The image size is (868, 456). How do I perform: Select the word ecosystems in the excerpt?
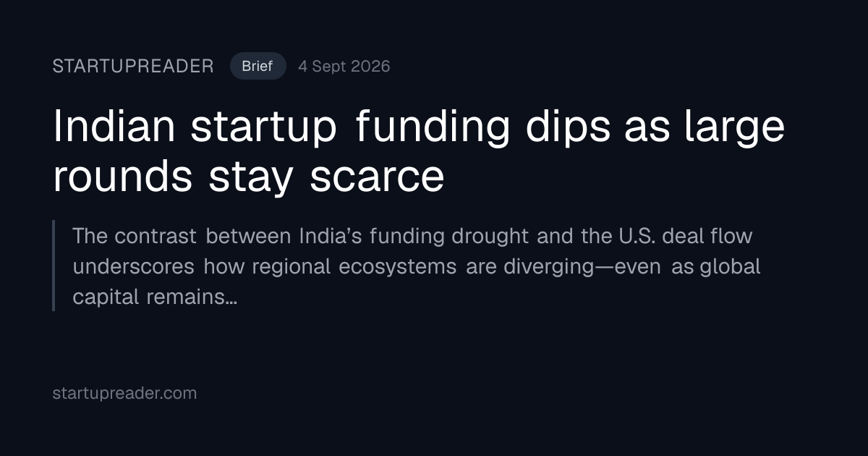397,267
